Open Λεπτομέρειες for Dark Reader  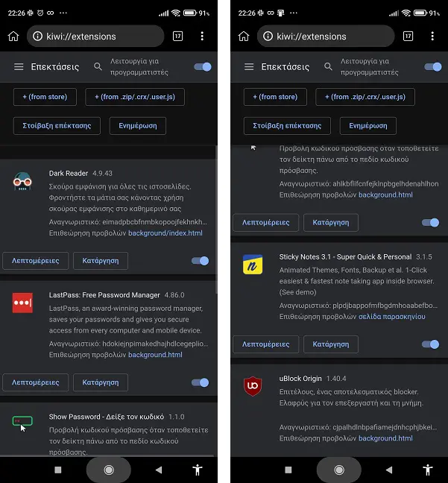click(36, 261)
